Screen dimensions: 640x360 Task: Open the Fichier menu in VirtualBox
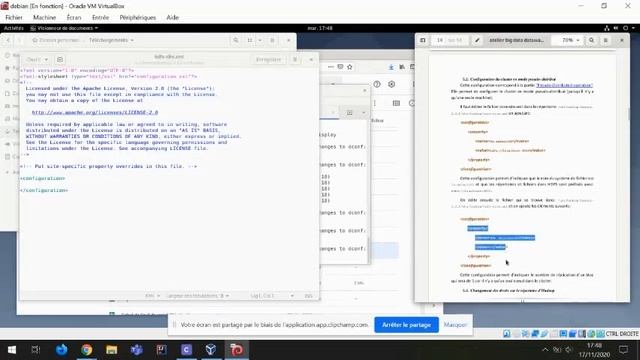pyautogui.click(x=14, y=18)
